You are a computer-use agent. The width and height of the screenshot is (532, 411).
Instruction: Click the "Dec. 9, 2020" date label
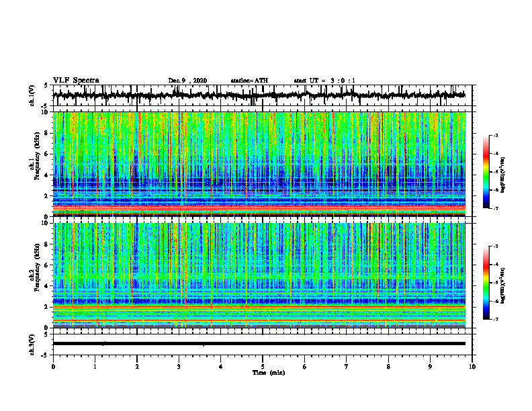(x=187, y=81)
